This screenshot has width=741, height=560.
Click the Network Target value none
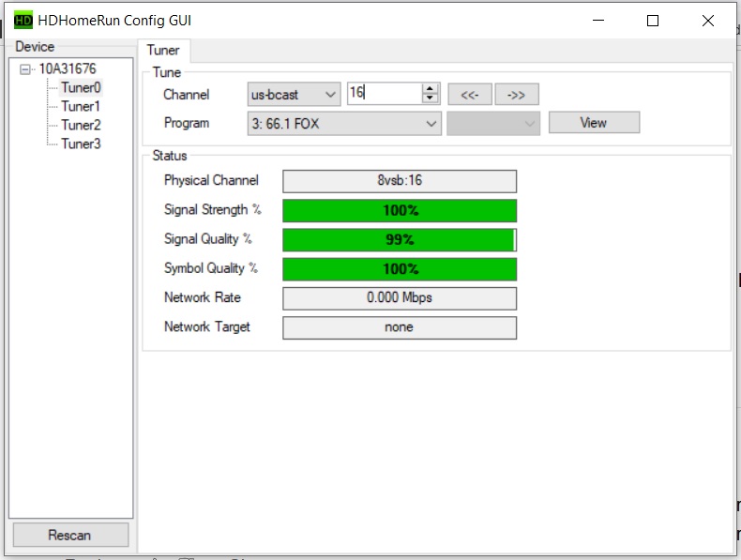click(400, 327)
